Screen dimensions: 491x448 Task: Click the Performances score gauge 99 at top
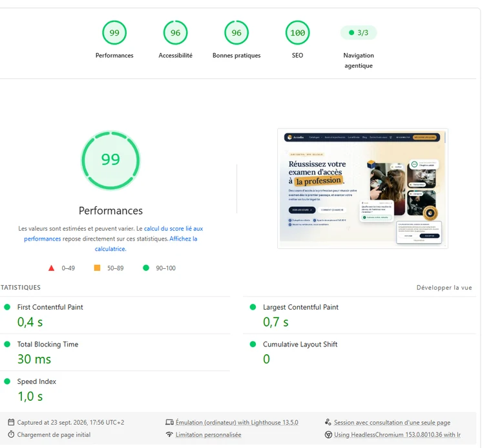point(114,32)
